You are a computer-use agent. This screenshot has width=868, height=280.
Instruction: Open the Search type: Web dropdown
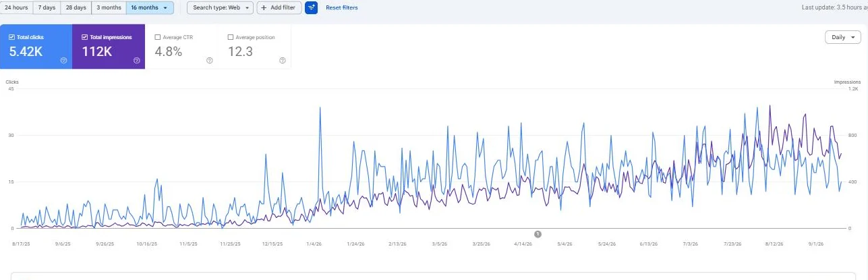pos(220,7)
